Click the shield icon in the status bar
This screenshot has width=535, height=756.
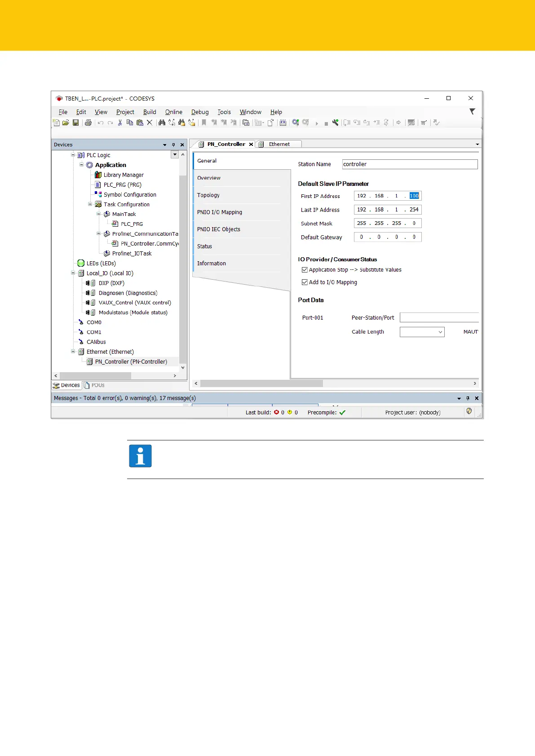coord(469,411)
